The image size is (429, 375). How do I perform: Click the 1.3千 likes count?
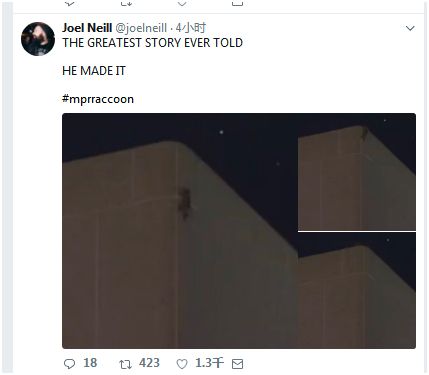point(209,363)
